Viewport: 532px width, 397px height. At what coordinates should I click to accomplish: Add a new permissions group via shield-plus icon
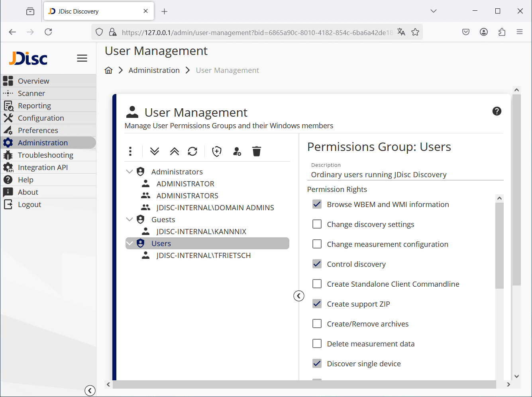217,151
